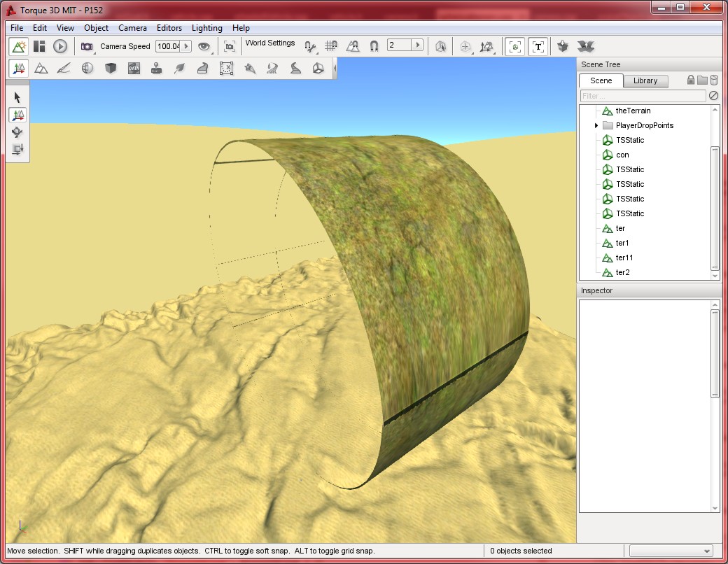Toggle grid snapping in the toolbar
The image size is (728, 564).
click(331, 46)
